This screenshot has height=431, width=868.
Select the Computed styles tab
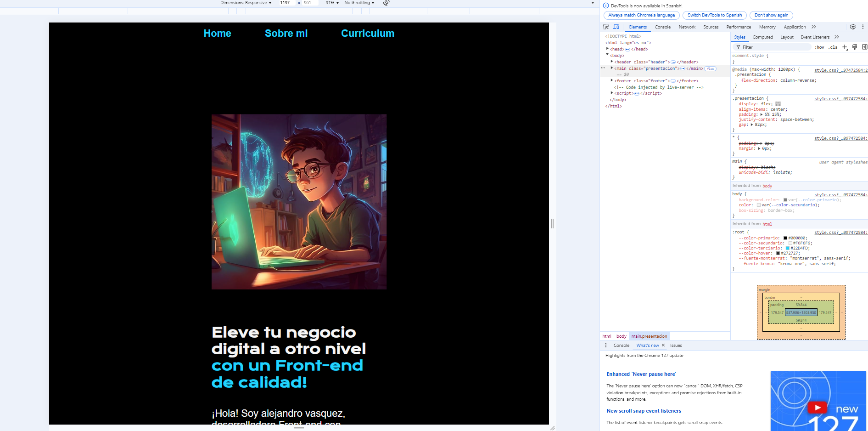[x=763, y=37]
